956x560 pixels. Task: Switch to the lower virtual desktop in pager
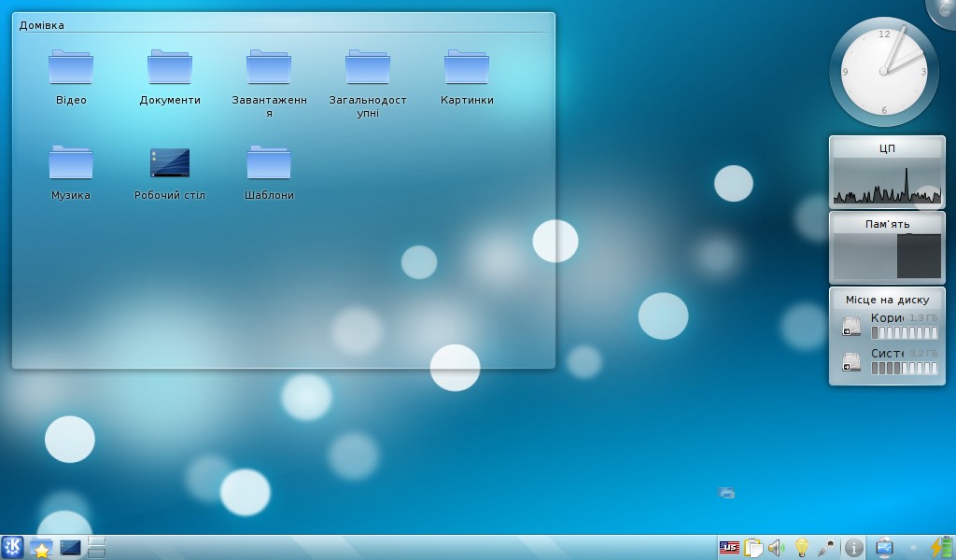coord(96,553)
